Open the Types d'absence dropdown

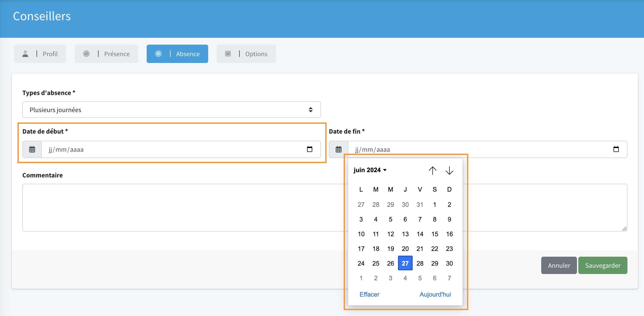(x=171, y=110)
